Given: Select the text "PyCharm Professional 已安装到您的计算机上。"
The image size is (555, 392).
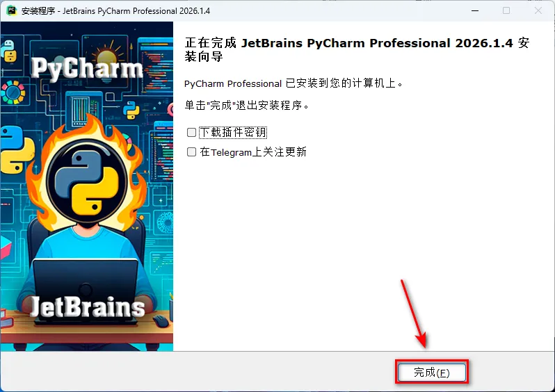Looking at the screenshot, I should pyautogui.click(x=293, y=83).
